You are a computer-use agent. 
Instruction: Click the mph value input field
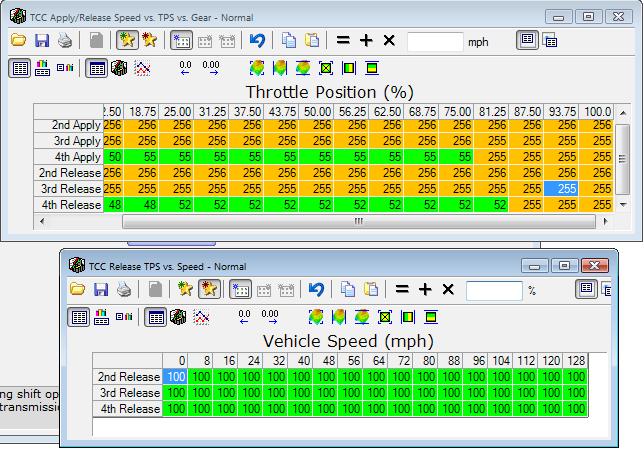[435, 41]
